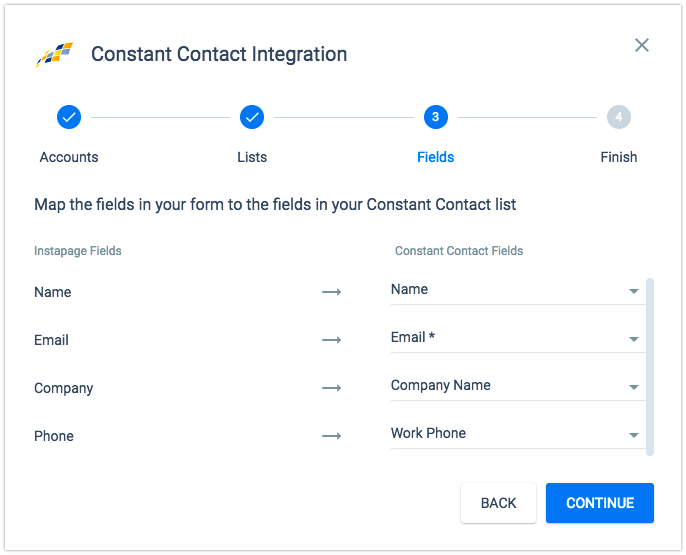Image resolution: width=686 pixels, height=555 pixels.
Task: Click the arrow icon next to Company
Action: [x=332, y=388]
